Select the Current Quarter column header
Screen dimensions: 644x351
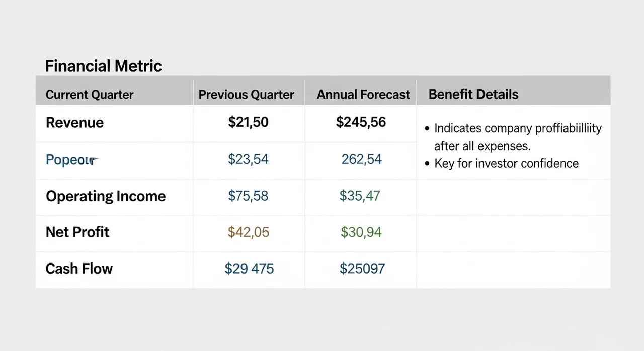pos(90,95)
